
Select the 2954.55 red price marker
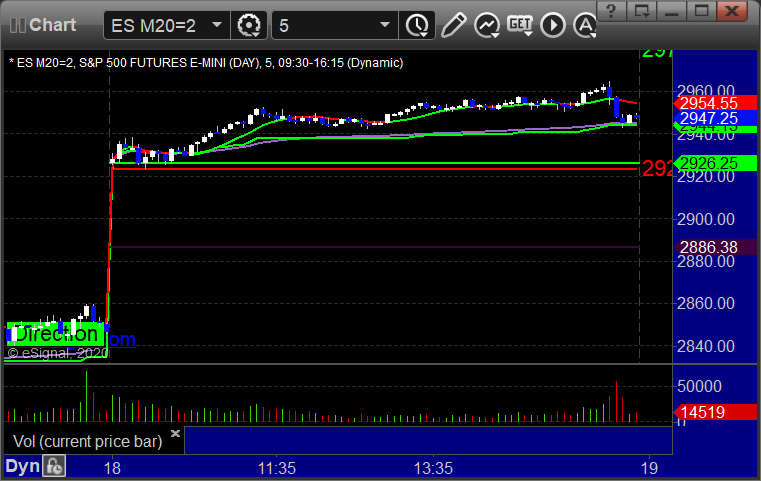pos(715,103)
